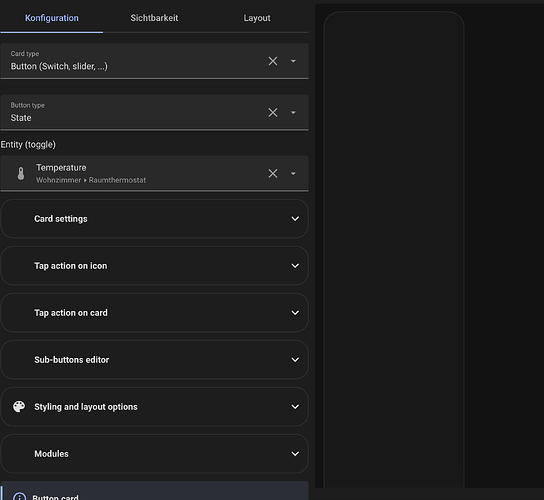Expand Tap action on icon panel
The height and width of the screenshot is (500, 544).
coord(154,266)
